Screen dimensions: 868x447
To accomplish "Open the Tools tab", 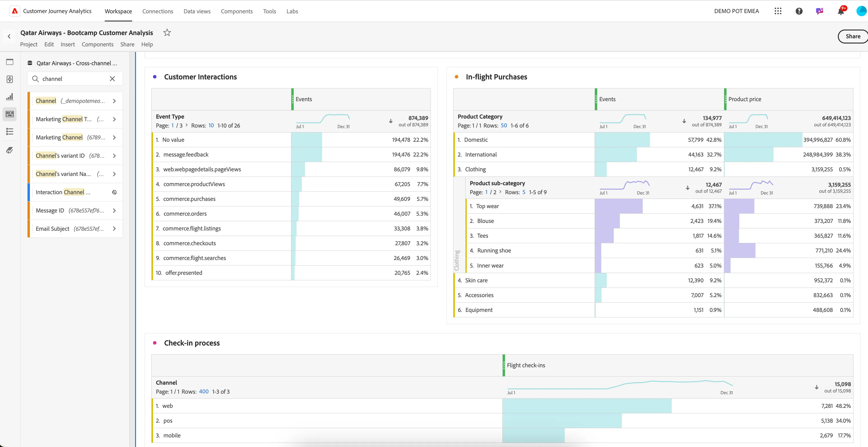I will coord(269,11).
